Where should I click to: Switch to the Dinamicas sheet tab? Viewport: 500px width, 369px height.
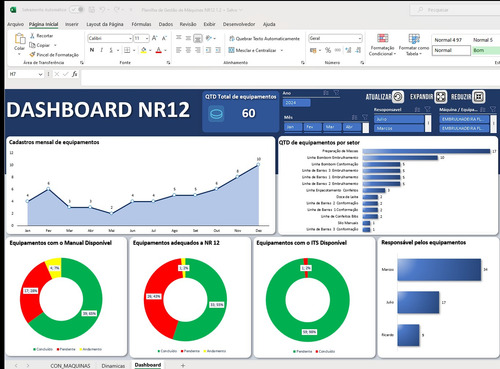pos(113,366)
